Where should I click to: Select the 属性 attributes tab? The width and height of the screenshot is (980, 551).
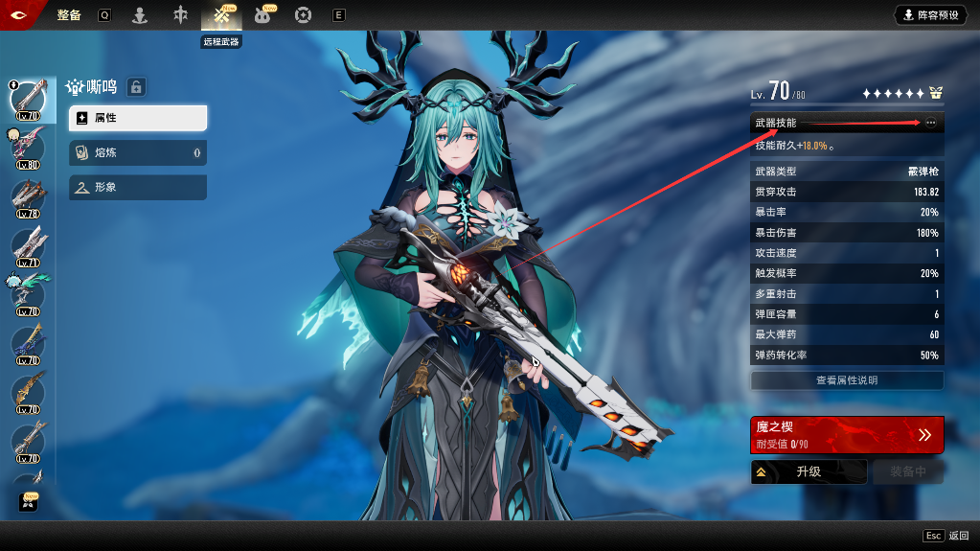click(138, 118)
